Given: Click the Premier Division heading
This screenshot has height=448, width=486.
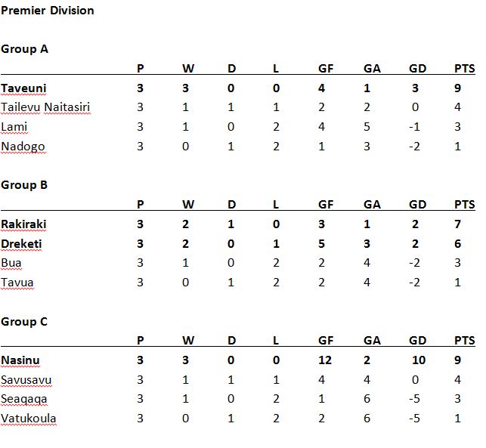Looking at the screenshot, I should [x=48, y=11].
